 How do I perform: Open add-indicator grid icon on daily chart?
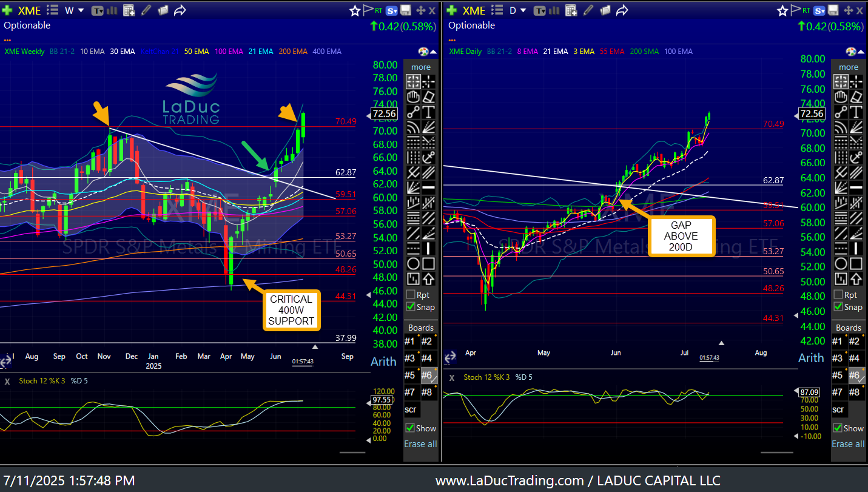tap(571, 10)
